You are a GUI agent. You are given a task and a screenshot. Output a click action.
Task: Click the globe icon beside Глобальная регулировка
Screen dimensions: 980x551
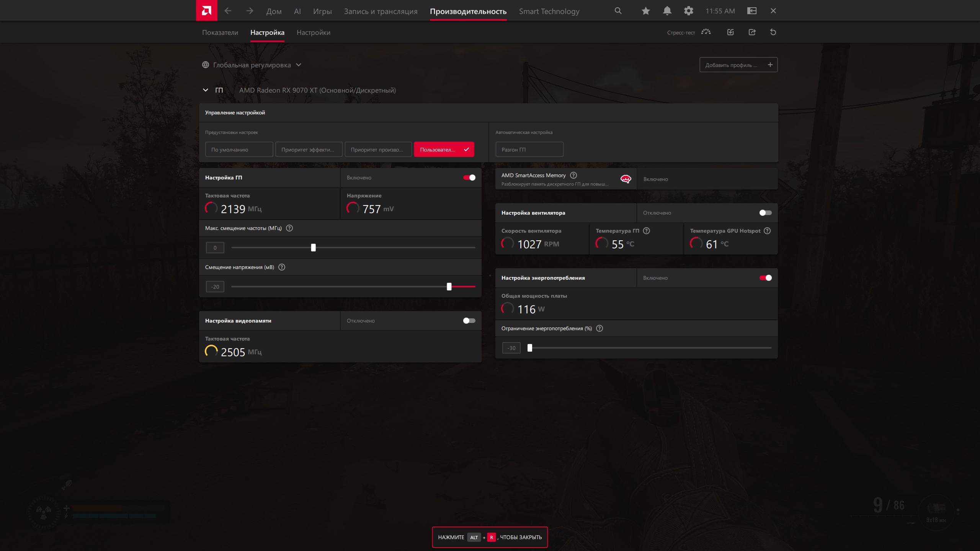[206, 65]
